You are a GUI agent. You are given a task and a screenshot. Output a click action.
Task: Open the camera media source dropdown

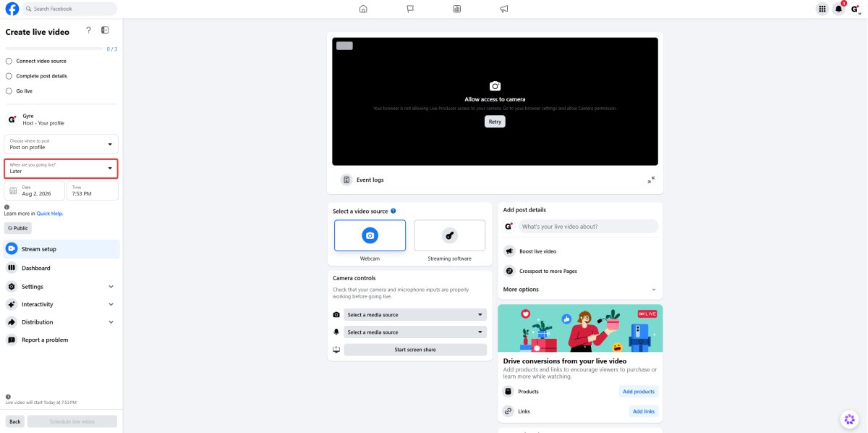[415, 315]
